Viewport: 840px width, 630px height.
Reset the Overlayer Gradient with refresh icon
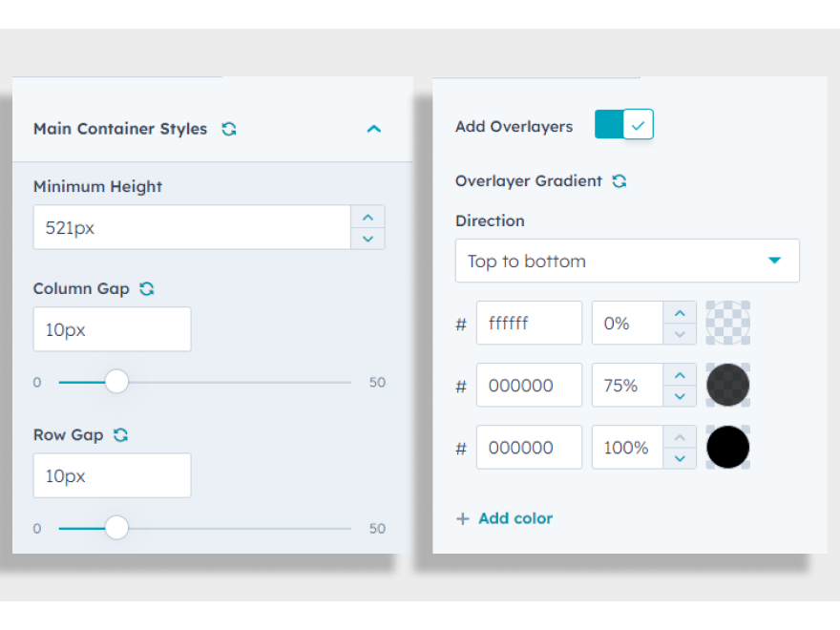coord(619,181)
